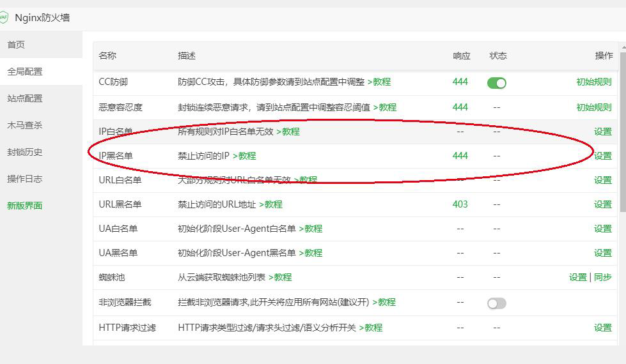This screenshot has height=364, width=626.
Task: Click the 403 response value for URL黑名单
Action: [460, 204]
